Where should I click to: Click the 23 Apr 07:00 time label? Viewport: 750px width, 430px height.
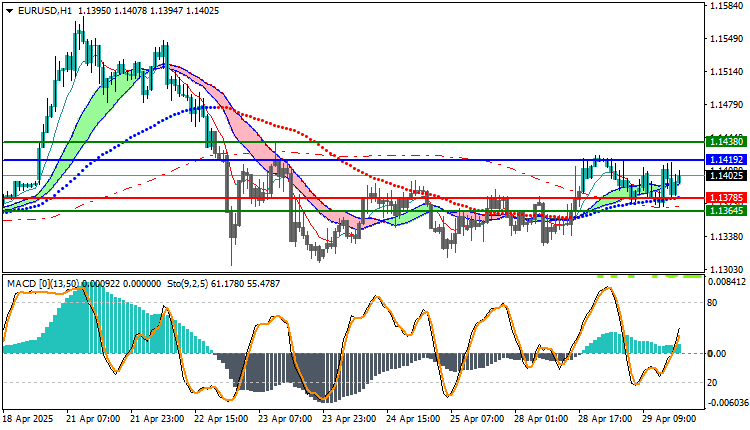(x=285, y=419)
